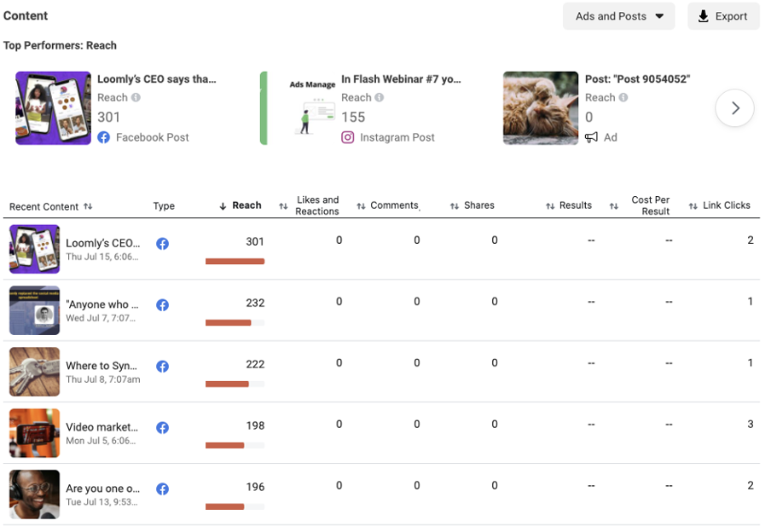The image size is (771, 532).
Task: Click the reach bar under the 301 value
Action: tap(235, 261)
